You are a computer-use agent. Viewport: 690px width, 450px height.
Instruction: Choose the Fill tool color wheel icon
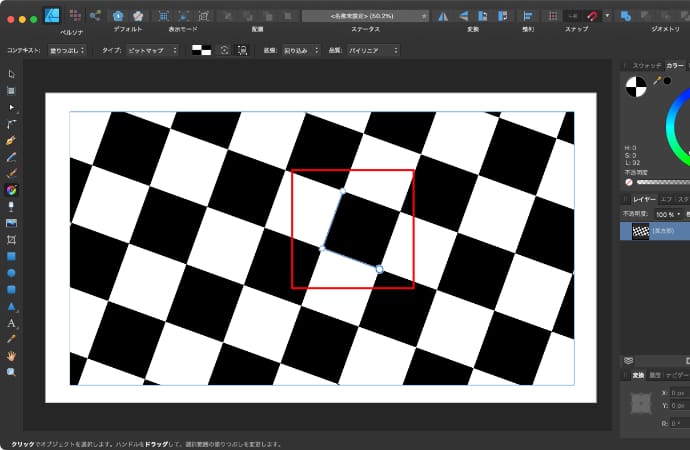coord(11,189)
